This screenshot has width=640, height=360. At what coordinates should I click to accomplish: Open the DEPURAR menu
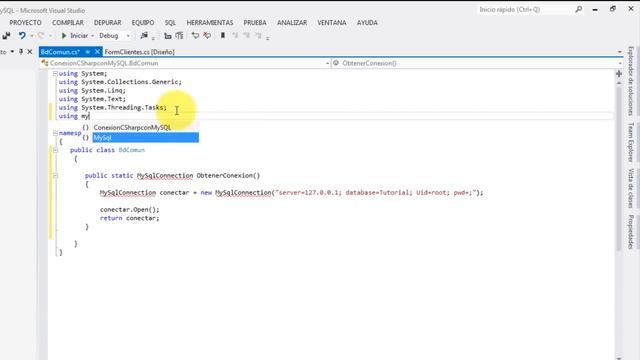pyautogui.click(x=108, y=23)
